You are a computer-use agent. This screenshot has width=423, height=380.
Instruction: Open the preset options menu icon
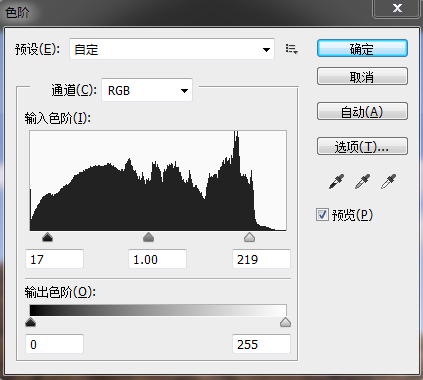coord(292,49)
